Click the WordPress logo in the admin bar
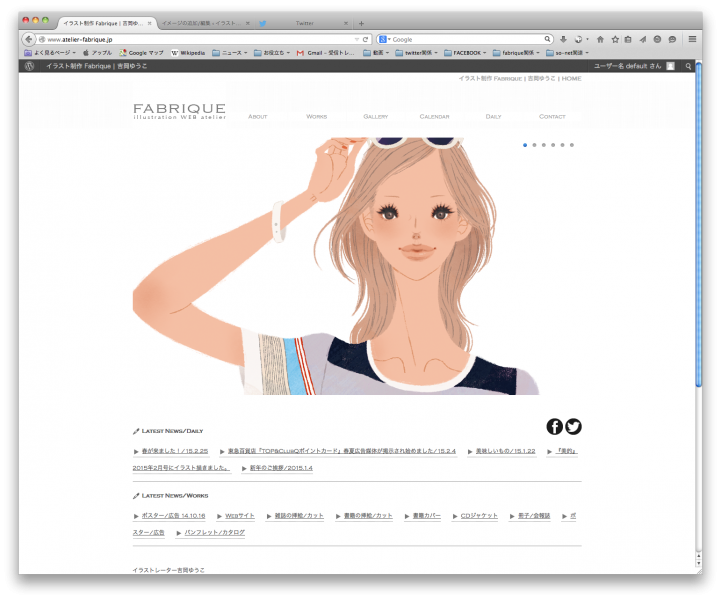The height and width of the screenshot is (600, 721). click(29, 66)
